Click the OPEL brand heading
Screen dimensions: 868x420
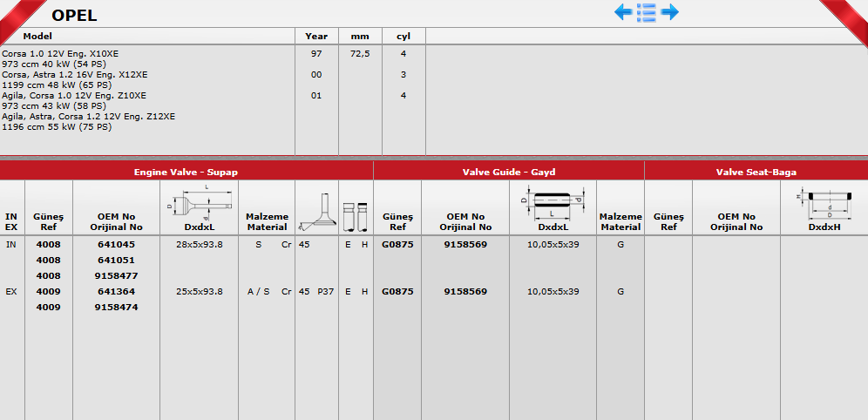tap(74, 15)
